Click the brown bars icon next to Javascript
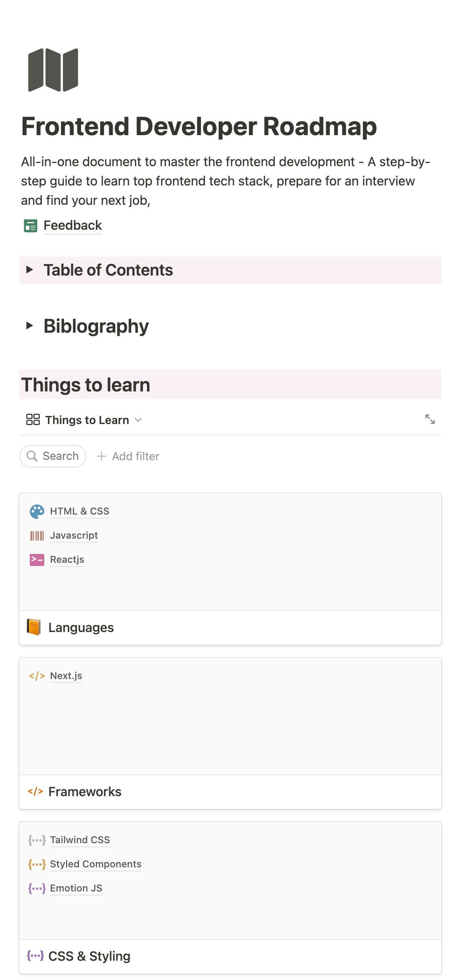 [x=37, y=535]
